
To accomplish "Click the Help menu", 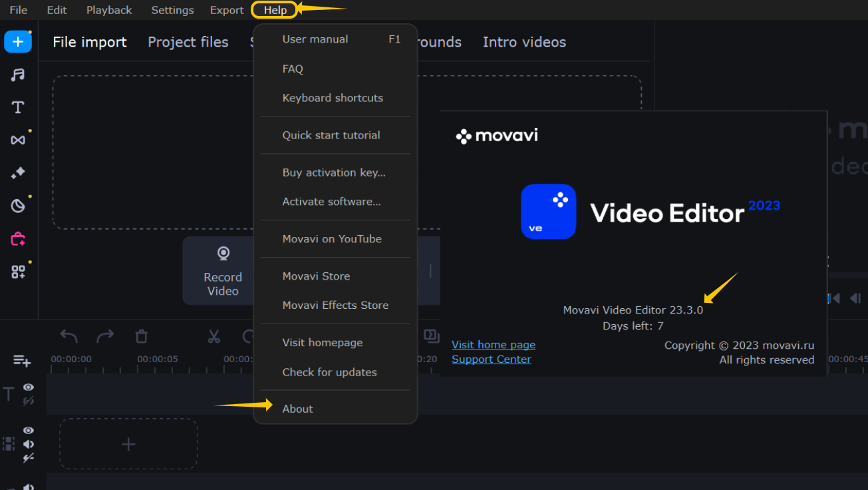I will [275, 10].
